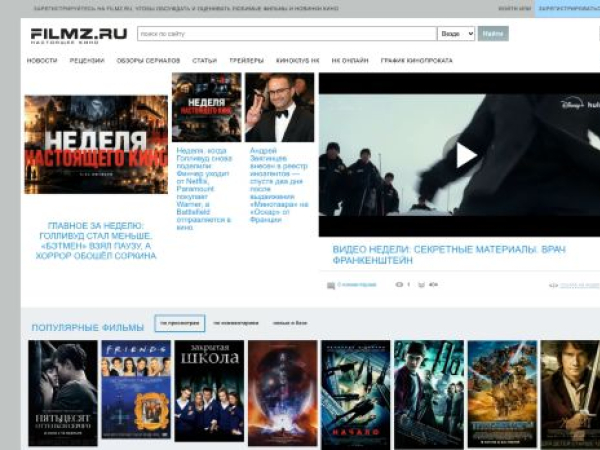Click the embed code icon

[553, 285]
